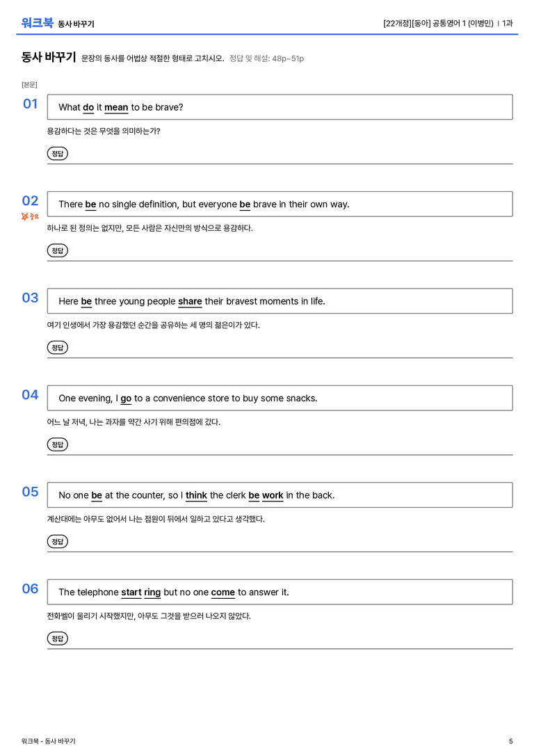
Task: Click the 정답 badge under question 03
Action: (x=57, y=347)
